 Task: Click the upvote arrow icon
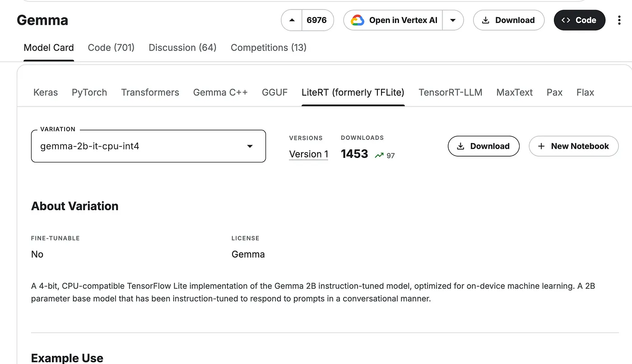292,20
